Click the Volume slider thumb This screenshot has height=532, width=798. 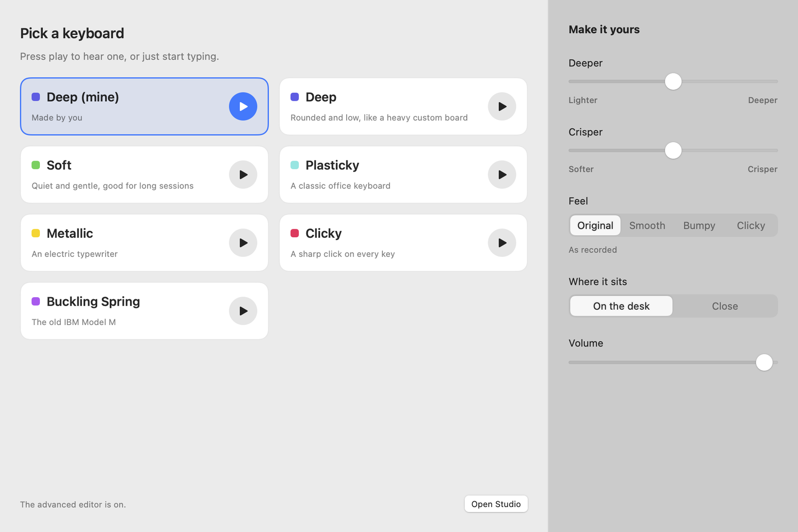tap(764, 362)
